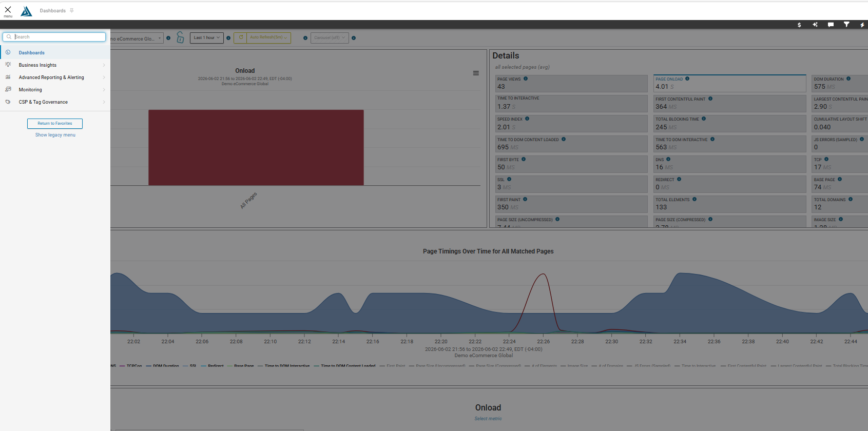Viewport: 868px width, 431px height.
Task: Click the refresh arrow icon
Action: tap(241, 37)
